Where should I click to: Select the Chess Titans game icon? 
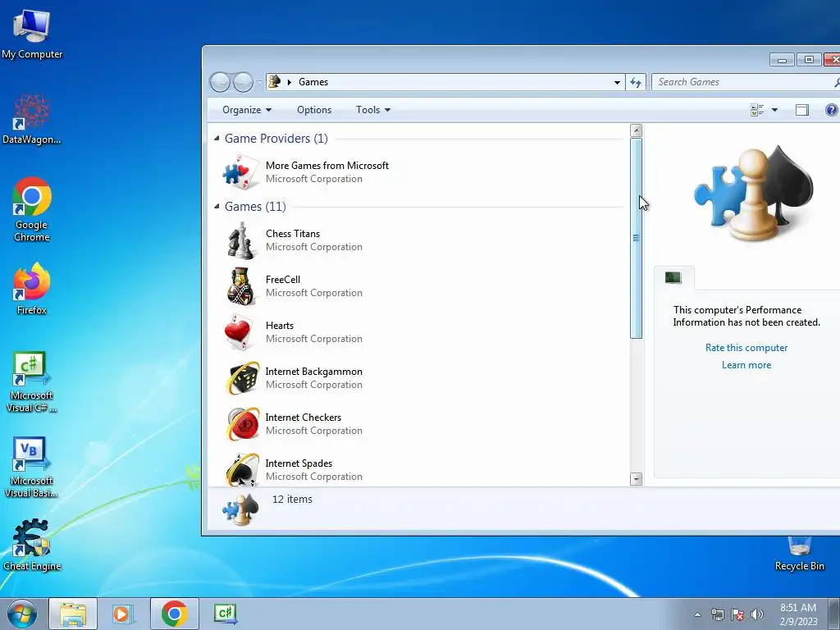coord(240,240)
